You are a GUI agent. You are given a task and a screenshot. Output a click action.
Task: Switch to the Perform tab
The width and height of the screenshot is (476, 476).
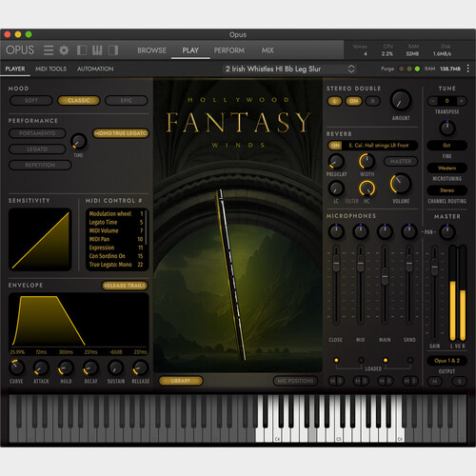229,50
